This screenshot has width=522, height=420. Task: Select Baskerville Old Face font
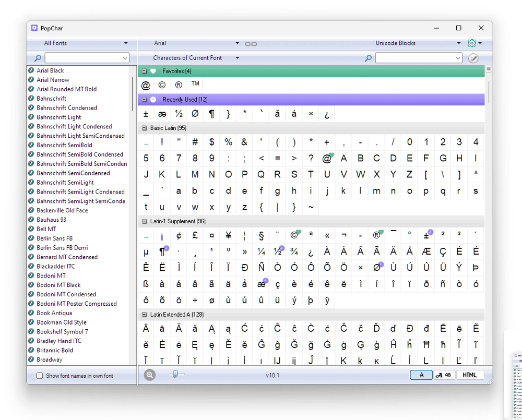(x=62, y=210)
